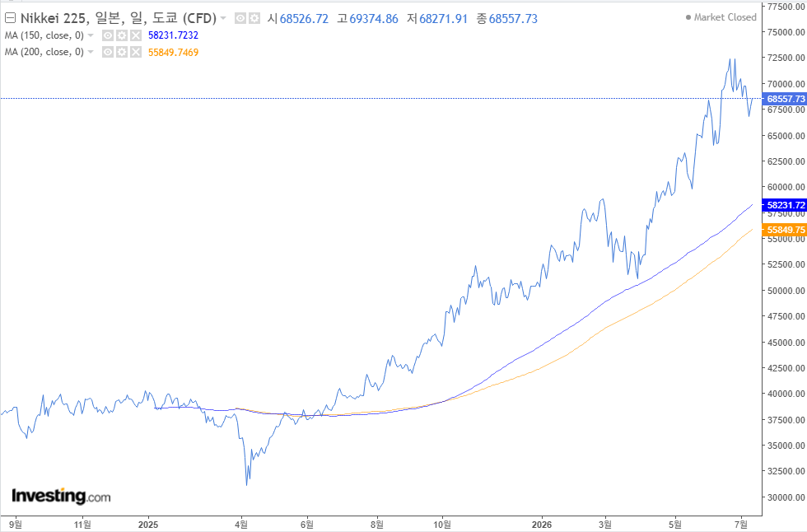Click the 75000.00 price axis label
Image resolution: width=807 pixels, height=532 pixels.
786,32
